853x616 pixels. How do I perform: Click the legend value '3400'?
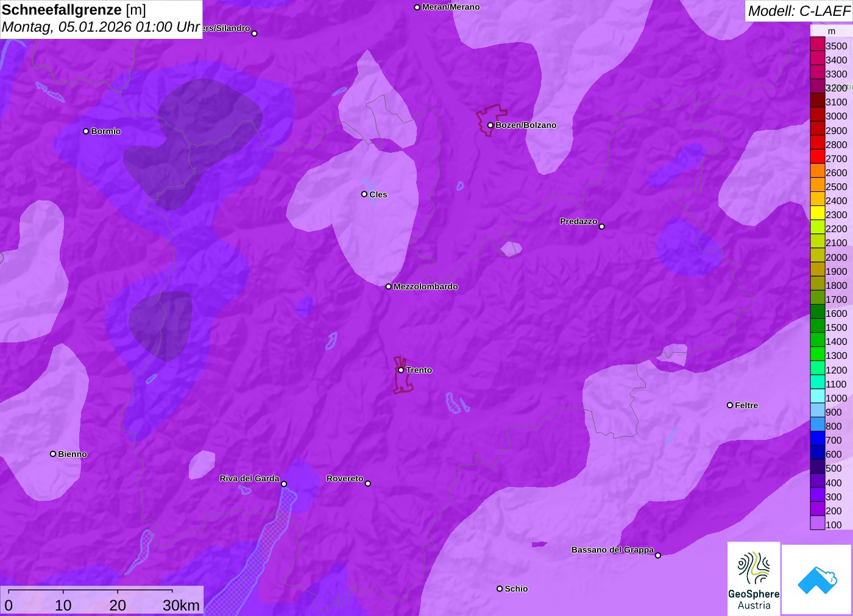837,60
